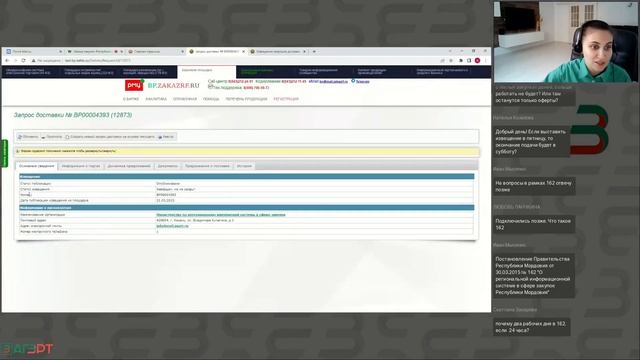
Task: Open the Информация о торгах tab
Action: 81,166
